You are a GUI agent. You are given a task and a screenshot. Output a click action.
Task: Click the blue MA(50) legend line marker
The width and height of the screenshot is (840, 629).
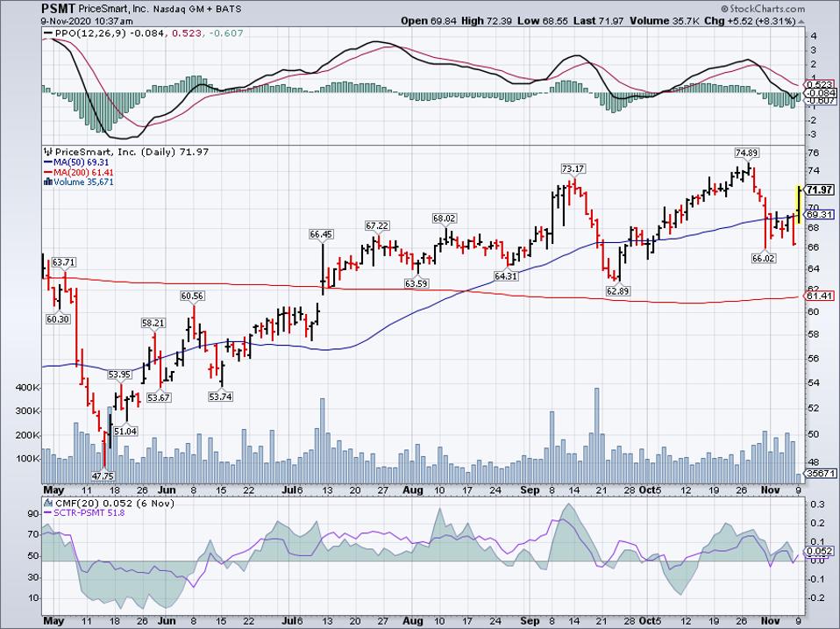pyautogui.click(x=46, y=162)
